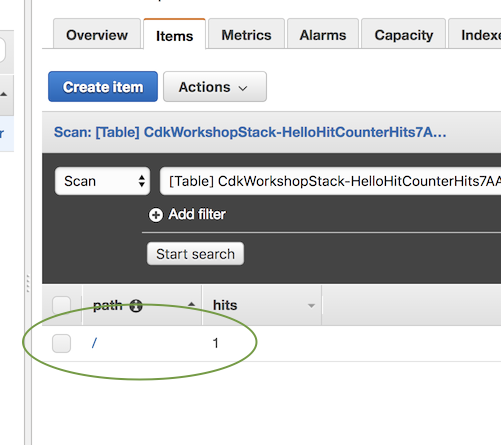Click the Scan: [Table] CdkWorkshopStack header link
The image size is (501, 445).
(250, 132)
